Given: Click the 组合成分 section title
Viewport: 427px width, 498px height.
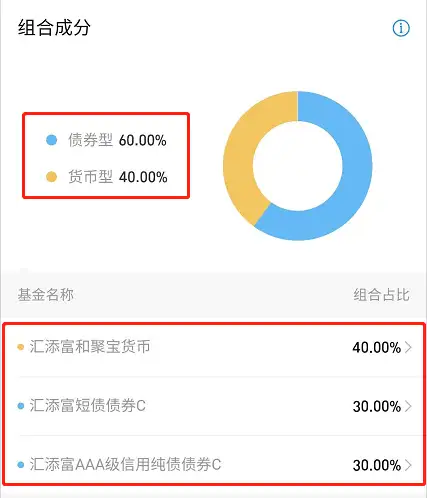Looking at the screenshot, I should click(x=54, y=27).
